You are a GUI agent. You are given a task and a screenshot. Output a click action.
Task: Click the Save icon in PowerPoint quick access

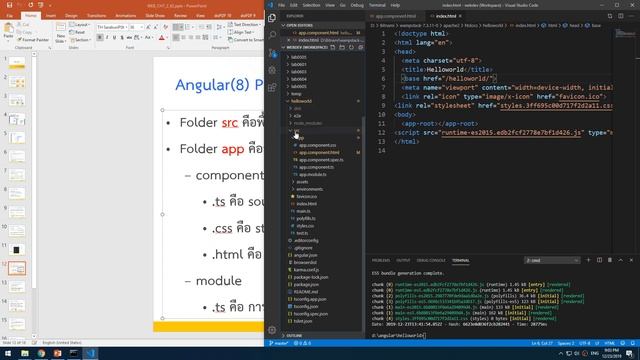coord(9,5)
